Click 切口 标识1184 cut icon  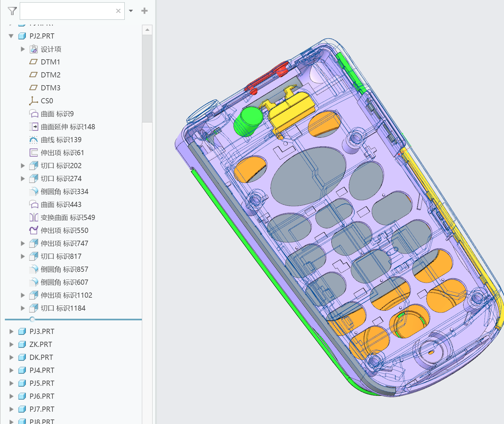(34, 308)
